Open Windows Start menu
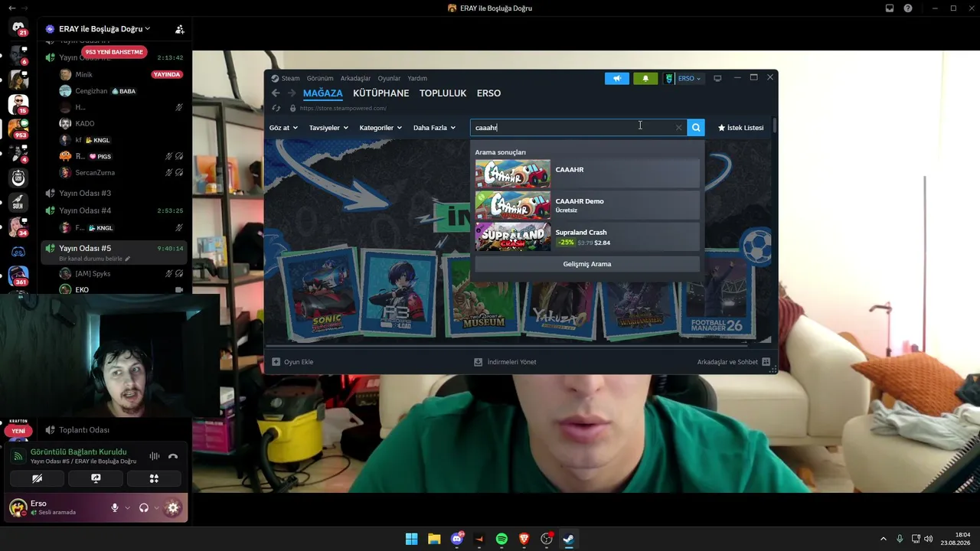The height and width of the screenshot is (551, 980). pyautogui.click(x=411, y=539)
